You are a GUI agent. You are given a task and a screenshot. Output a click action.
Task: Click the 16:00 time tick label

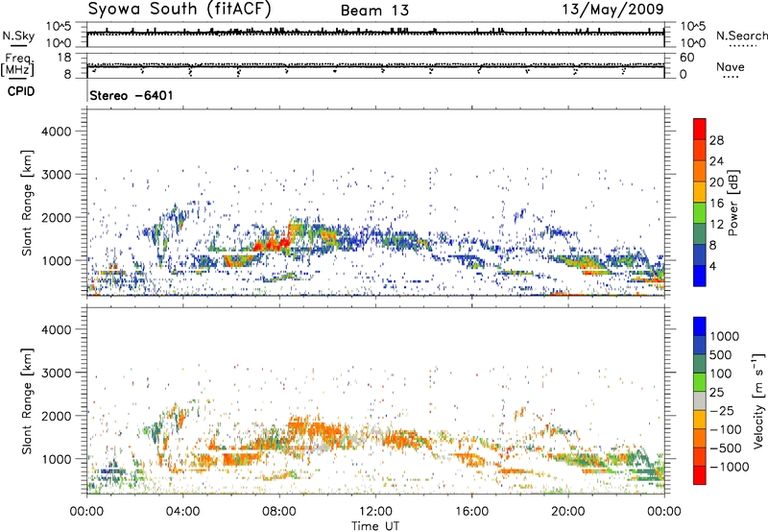click(471, 512)
